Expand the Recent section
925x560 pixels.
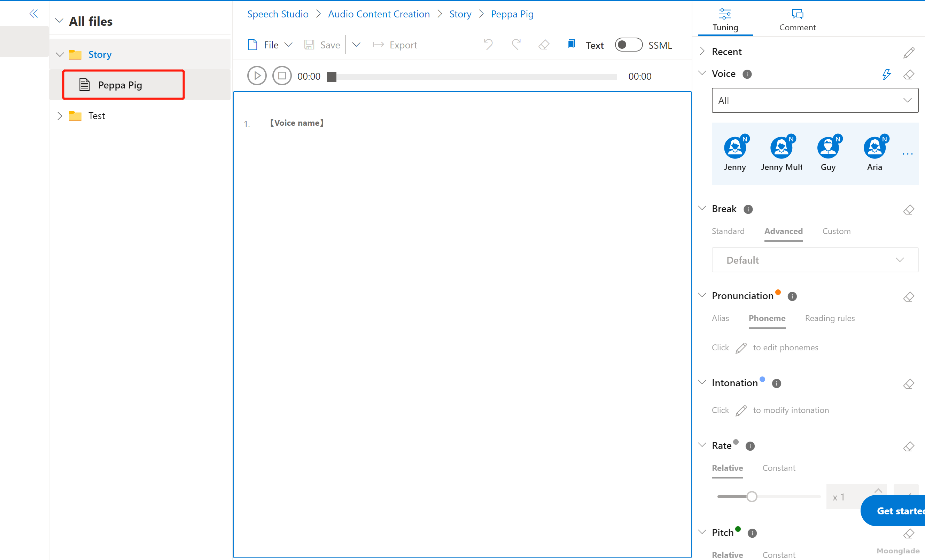point(702,51)
